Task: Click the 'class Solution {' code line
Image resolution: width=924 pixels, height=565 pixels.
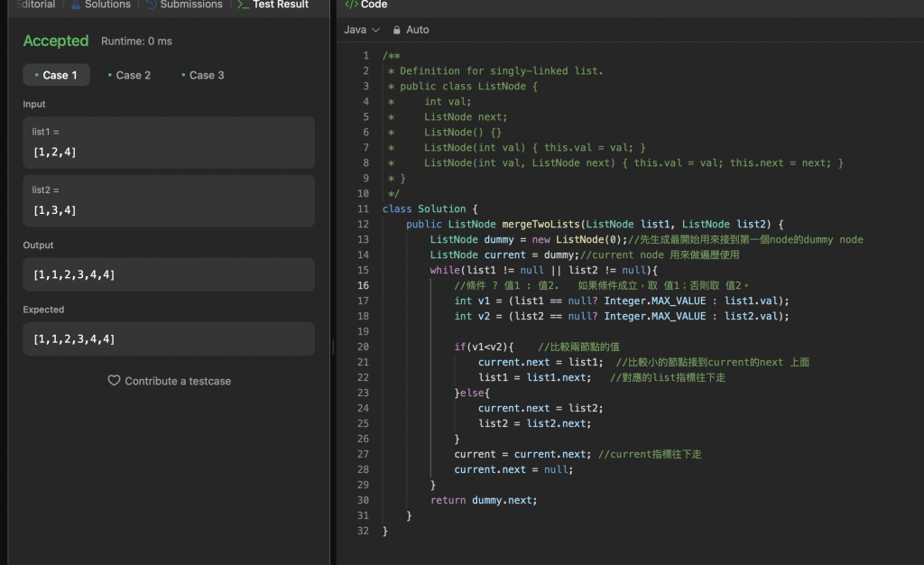Action: point(430,208)
